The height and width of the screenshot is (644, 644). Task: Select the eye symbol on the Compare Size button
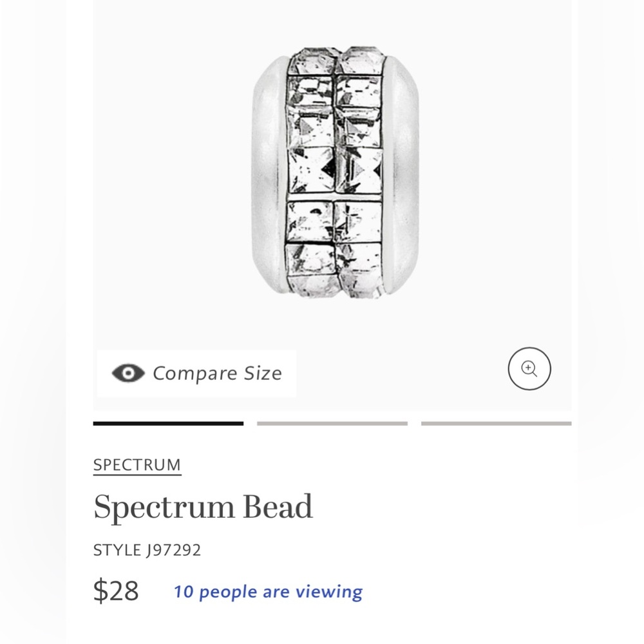[x=128, y=373]
